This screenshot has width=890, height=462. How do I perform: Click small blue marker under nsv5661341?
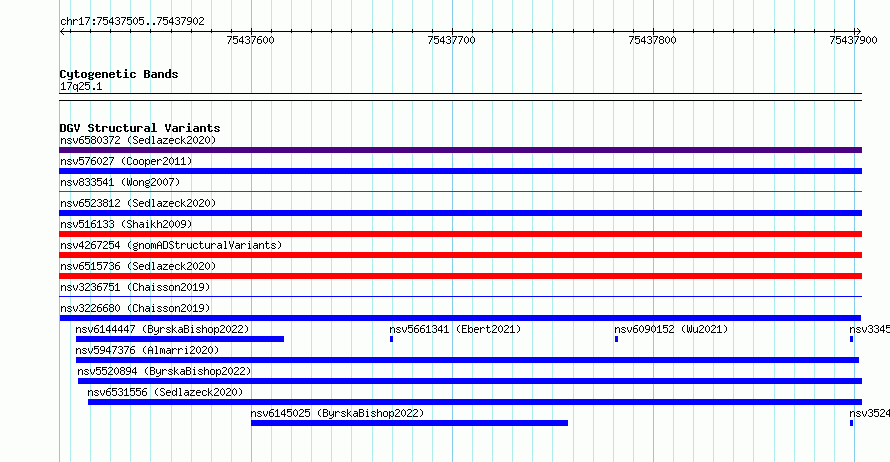tap(392, 339)
